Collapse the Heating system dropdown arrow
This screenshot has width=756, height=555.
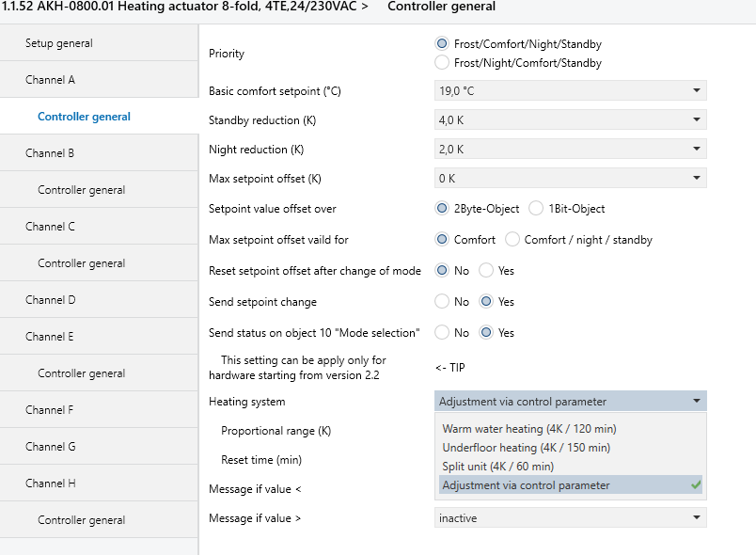click(697, 402)
